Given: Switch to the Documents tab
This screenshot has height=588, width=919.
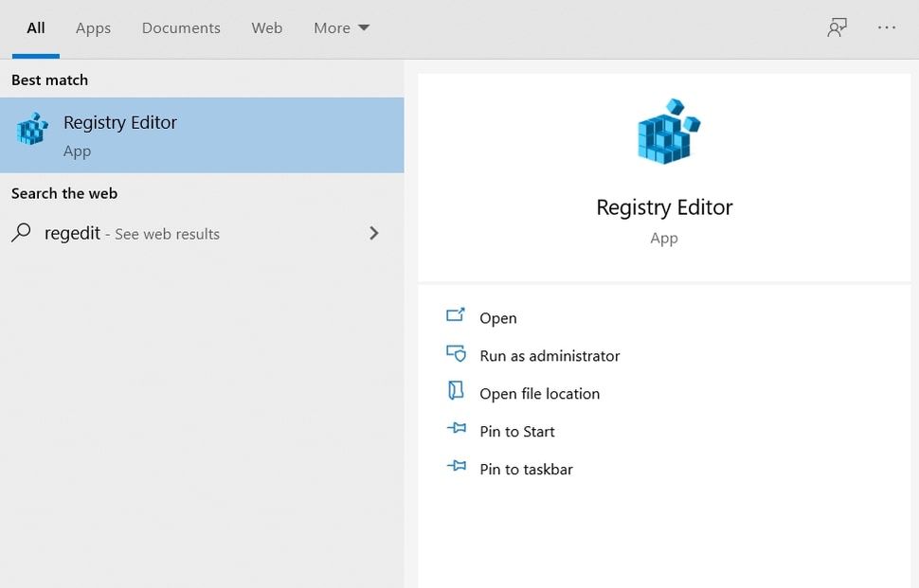Looking at the screenshot, I should click(x=180, y=27).
